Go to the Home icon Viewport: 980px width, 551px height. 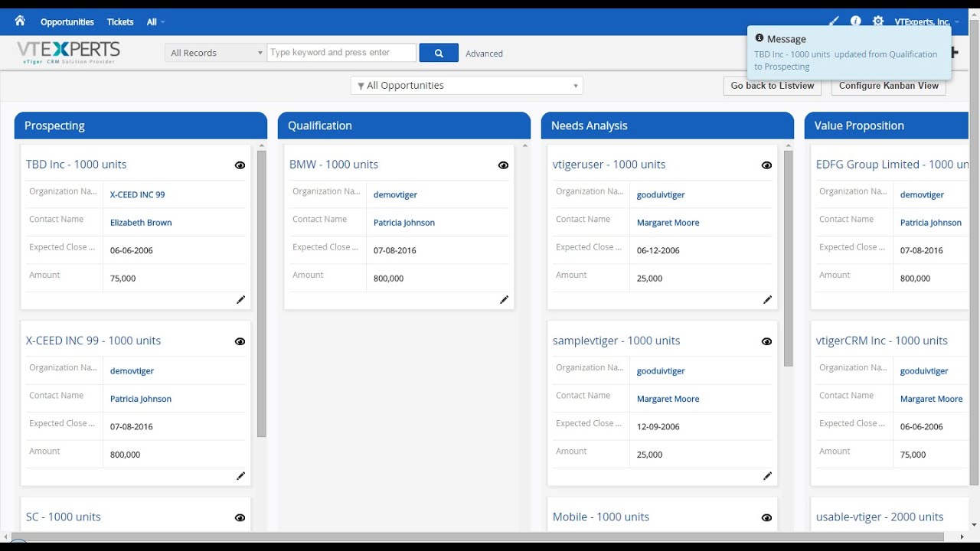(20, 21)
